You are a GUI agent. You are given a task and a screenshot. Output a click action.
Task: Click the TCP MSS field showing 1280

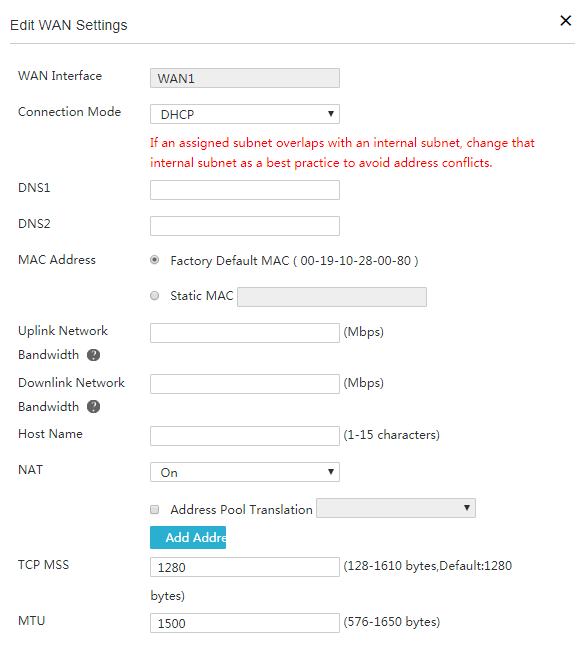(245, 567)
